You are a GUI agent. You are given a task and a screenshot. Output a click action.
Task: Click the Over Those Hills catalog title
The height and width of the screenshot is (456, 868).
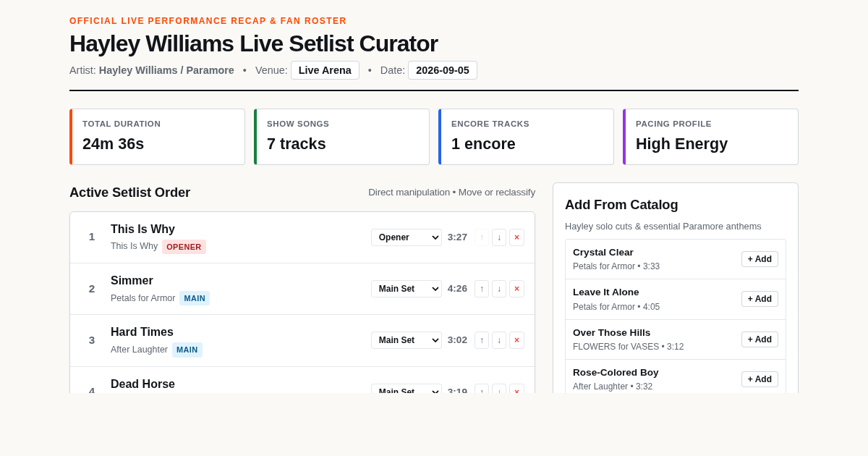612,333
